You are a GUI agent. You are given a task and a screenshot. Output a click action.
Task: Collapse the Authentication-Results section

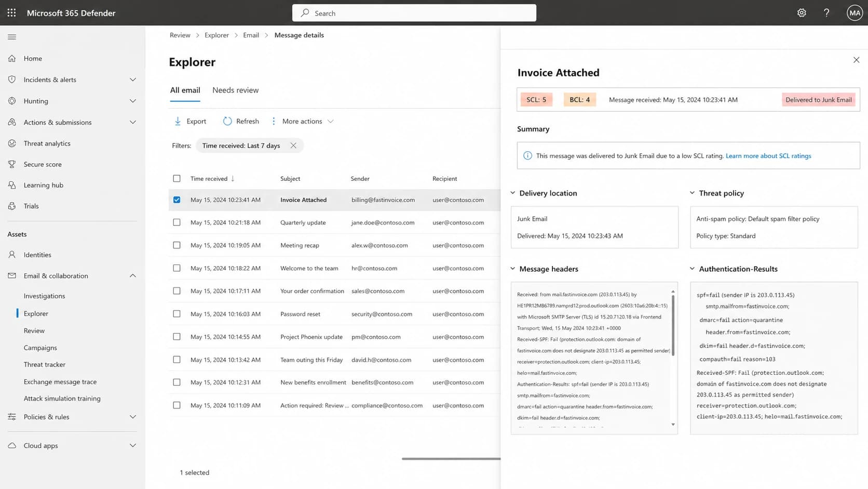coord(692,269)
